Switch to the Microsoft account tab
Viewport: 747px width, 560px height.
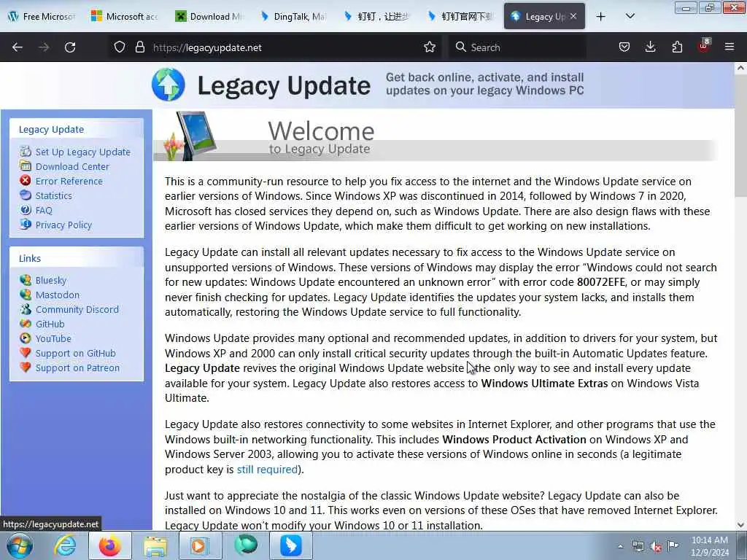point(124,17)
